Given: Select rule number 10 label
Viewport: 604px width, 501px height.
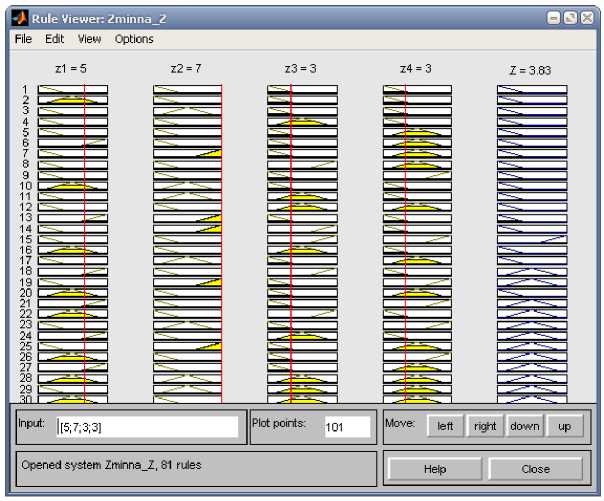Looking at the screenshot, I should (x=26, y=186).
